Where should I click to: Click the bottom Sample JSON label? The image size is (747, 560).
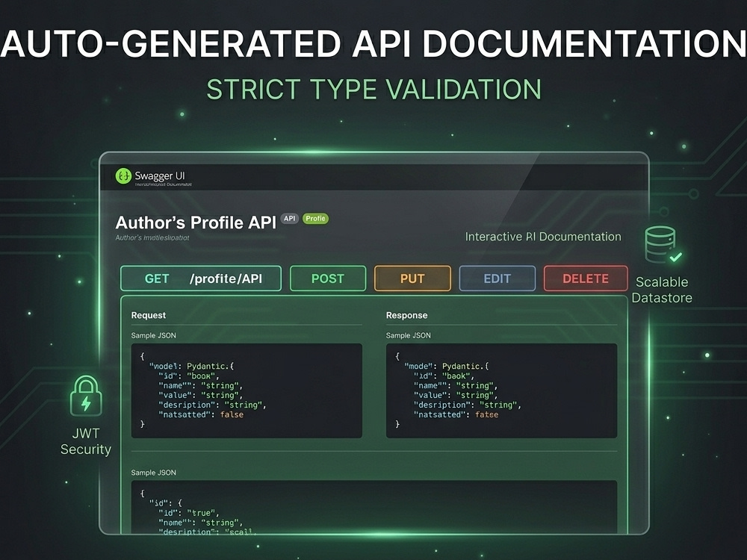153,473
